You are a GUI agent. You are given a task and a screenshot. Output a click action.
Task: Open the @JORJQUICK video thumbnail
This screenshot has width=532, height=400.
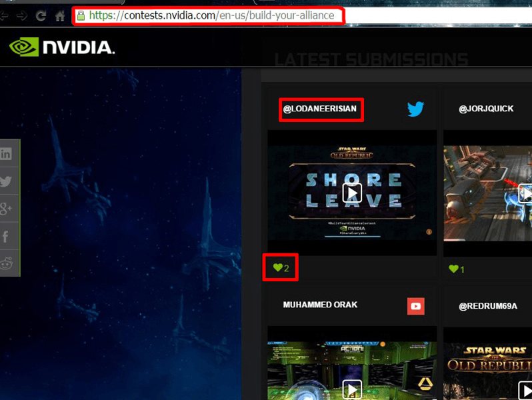(487, 193)
